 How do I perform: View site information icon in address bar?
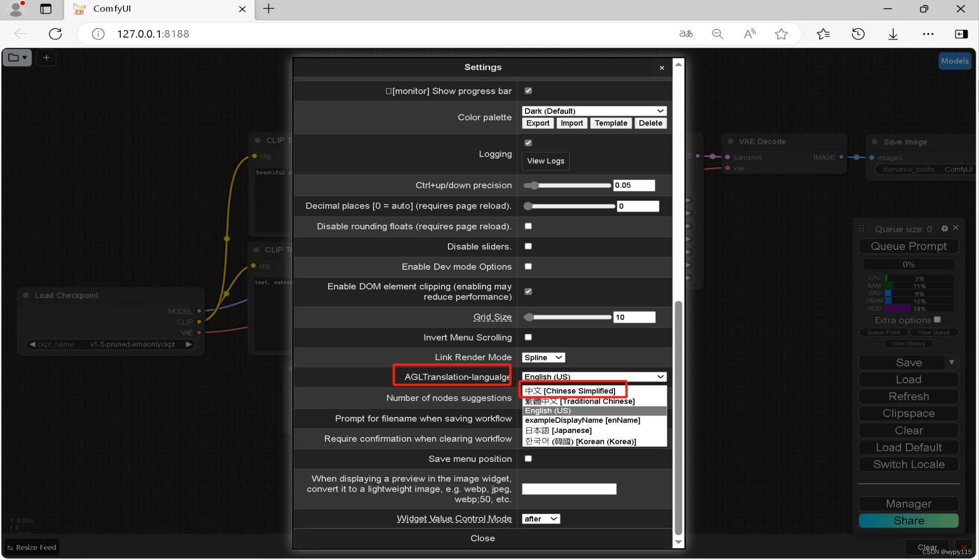pyautogui.click(x=98, y=34)
